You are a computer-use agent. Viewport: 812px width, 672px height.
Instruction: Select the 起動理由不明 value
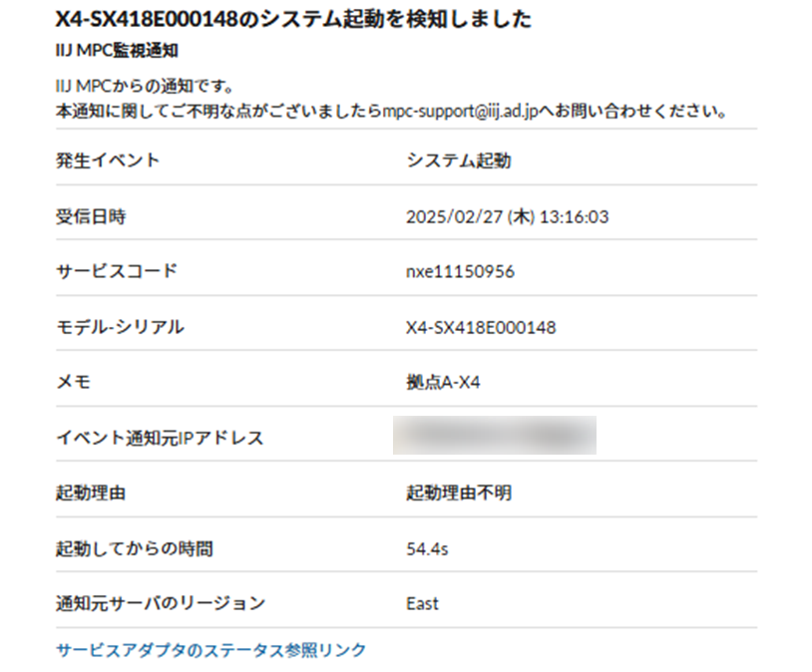tap(460, 493)
